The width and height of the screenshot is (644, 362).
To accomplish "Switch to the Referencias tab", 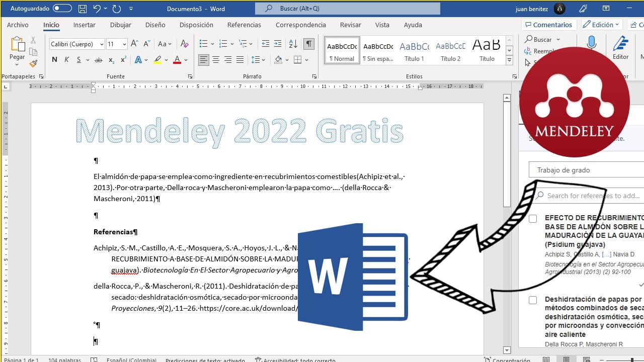I will (x=244, y=25).
